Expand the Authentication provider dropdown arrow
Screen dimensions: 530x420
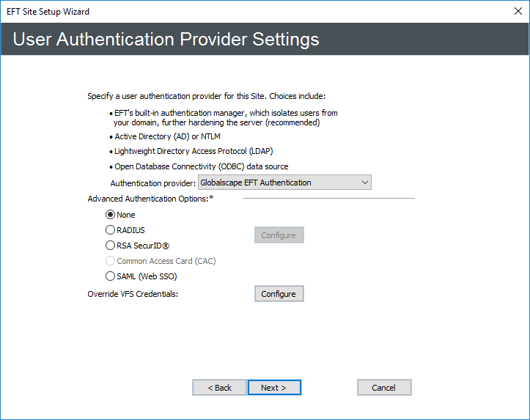coord(365,183)
